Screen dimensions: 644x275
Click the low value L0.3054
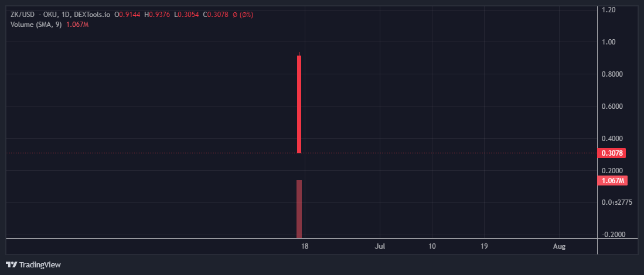[186, 15]
